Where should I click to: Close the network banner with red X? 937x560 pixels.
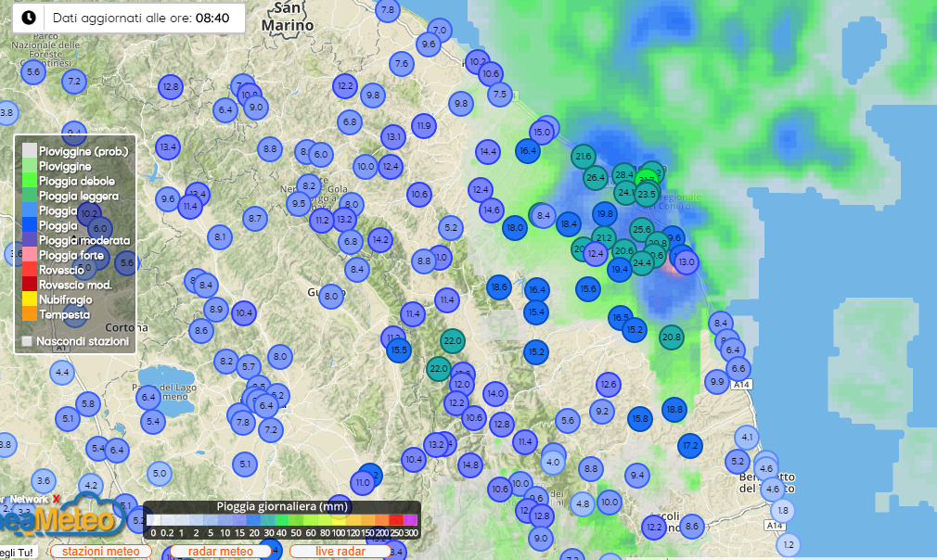(56, 499)
